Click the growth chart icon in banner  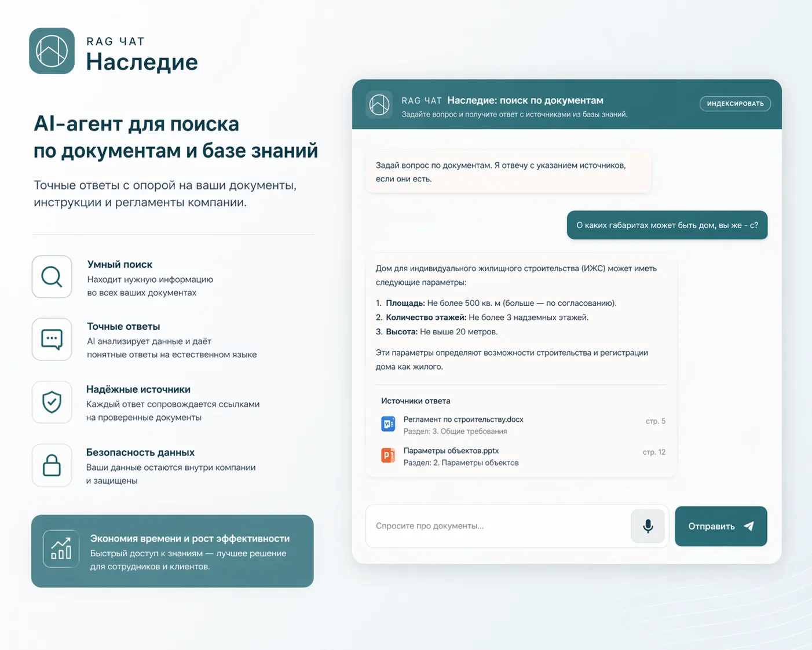(61, 549)
